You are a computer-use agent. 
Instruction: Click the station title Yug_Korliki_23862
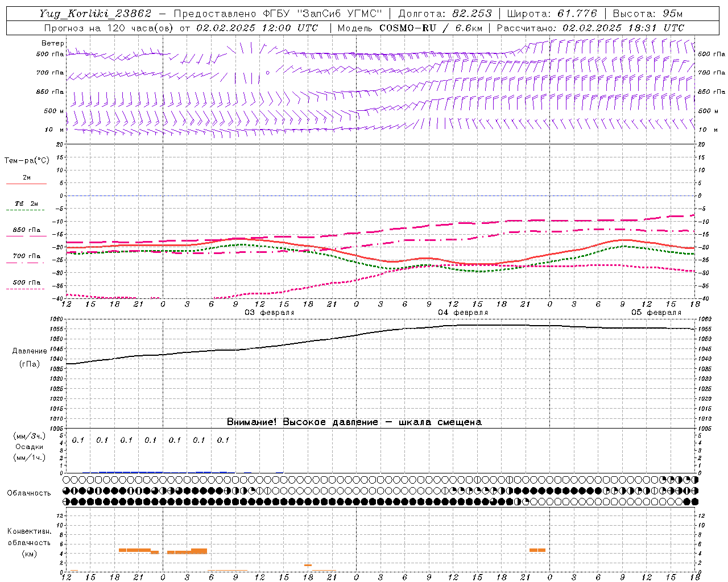[96, 14]
